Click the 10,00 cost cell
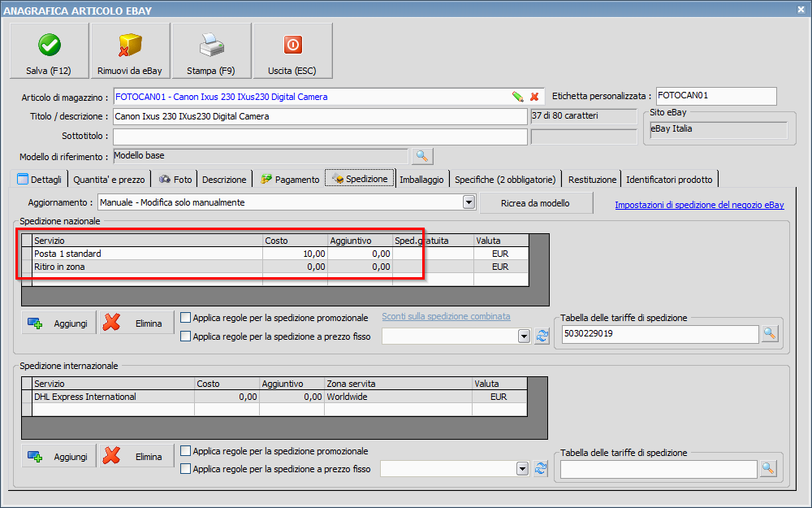 click(x=296, y=254)
